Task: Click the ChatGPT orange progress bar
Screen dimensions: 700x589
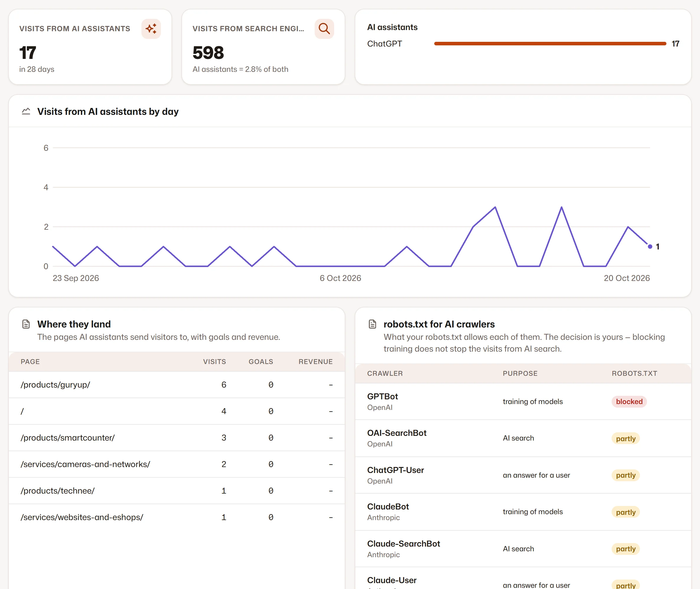Action: tap(550, 44)
